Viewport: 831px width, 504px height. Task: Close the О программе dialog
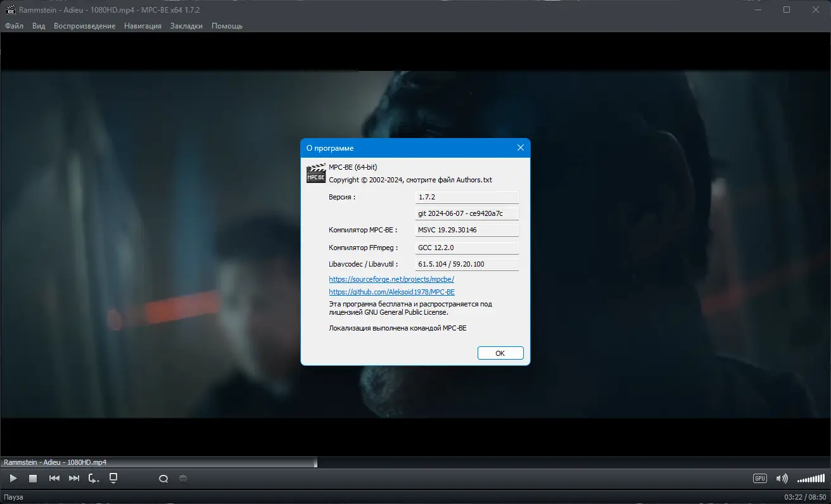pos(521,148)
